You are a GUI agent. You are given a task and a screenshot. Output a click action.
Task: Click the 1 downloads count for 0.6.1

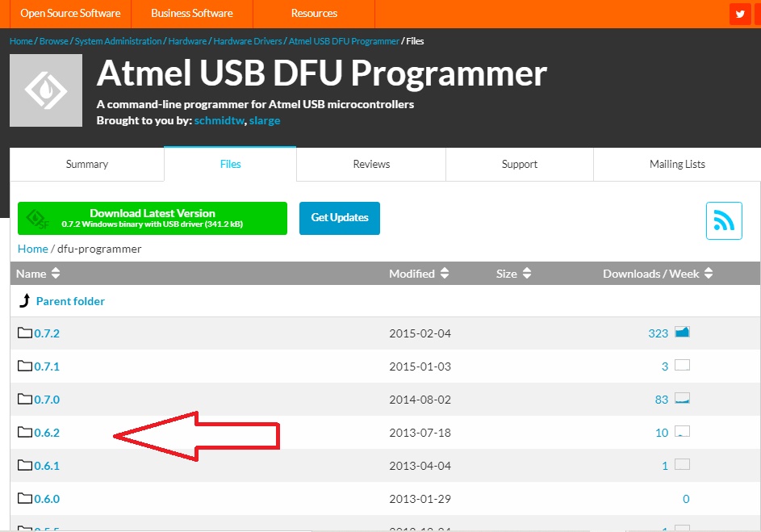coord(665,466)
